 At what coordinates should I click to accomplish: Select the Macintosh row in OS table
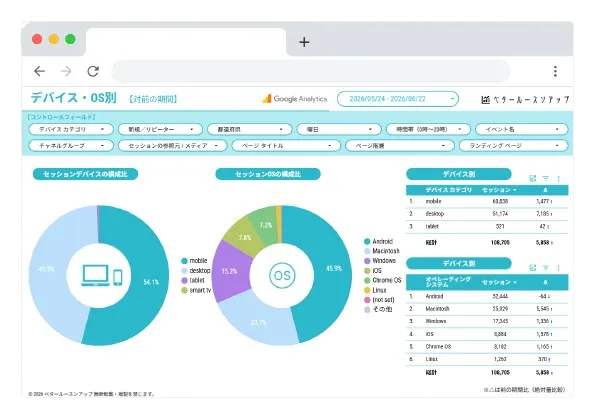point(487,309)
